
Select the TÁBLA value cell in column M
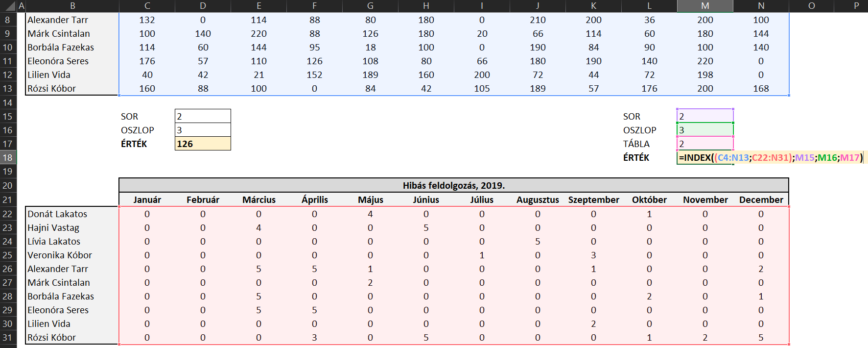705,144
